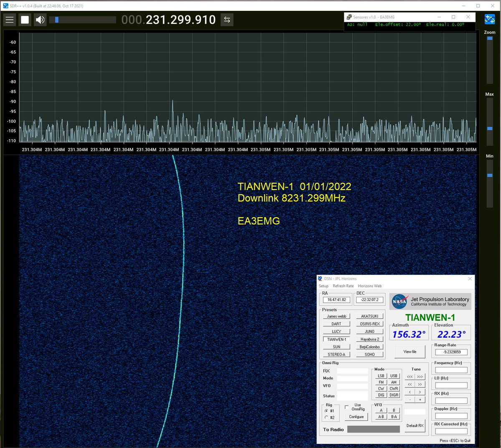This screenshot has height=448, width=501.
Task: Tune up fast with the >>> arrows
Action: [x=419, y=377]
